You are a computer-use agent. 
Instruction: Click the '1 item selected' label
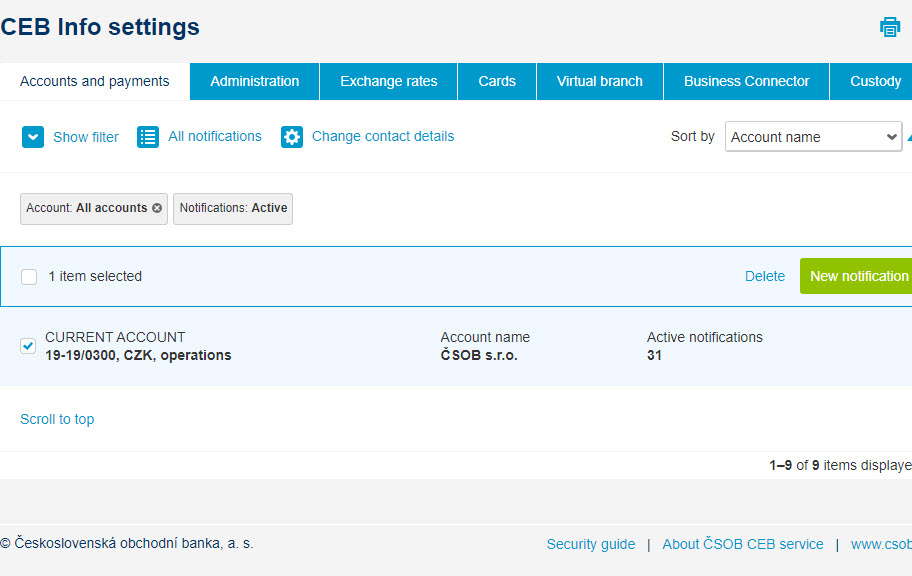point(95,276)
